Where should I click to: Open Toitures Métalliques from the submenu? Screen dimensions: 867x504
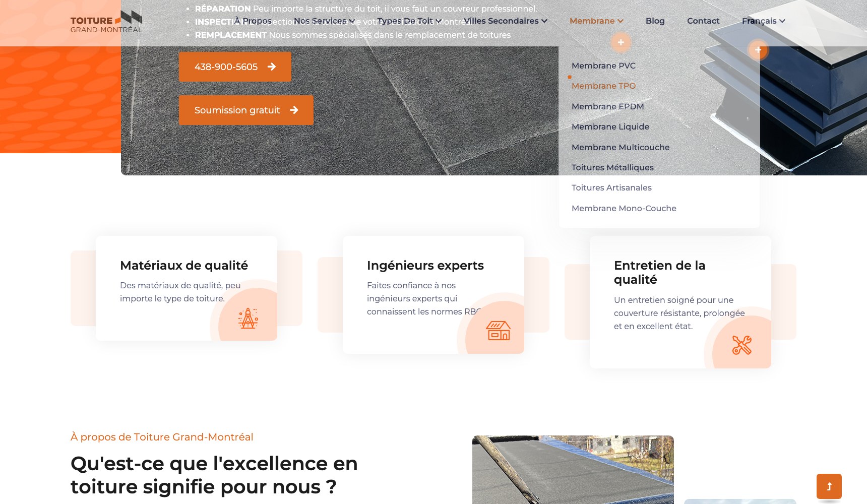(x=612, y=167)
